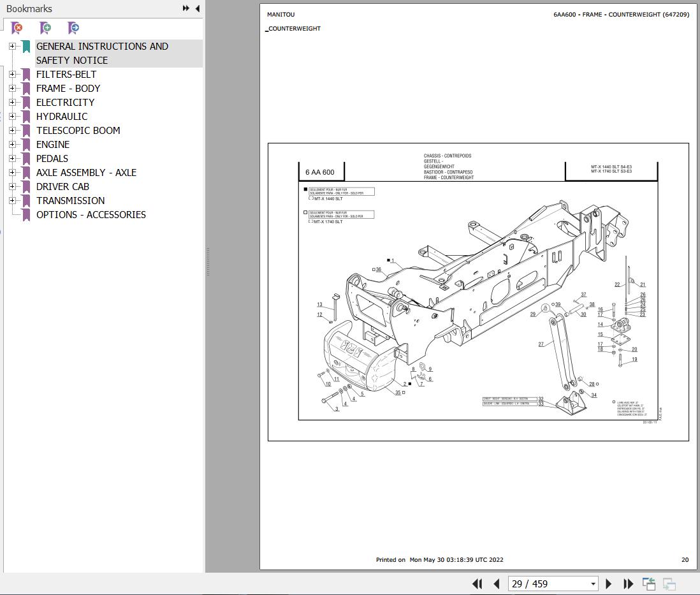Select the PEDALS bookmark
This screenshot has height=595, width=700.
[x=52, y=159]
